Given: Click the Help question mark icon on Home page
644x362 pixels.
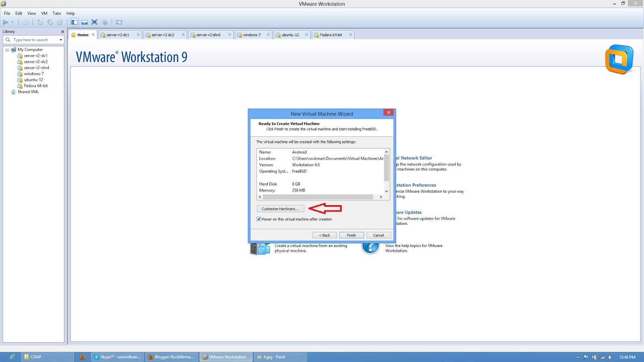Looking at the screenshot, I should click(x=370, y=247).
